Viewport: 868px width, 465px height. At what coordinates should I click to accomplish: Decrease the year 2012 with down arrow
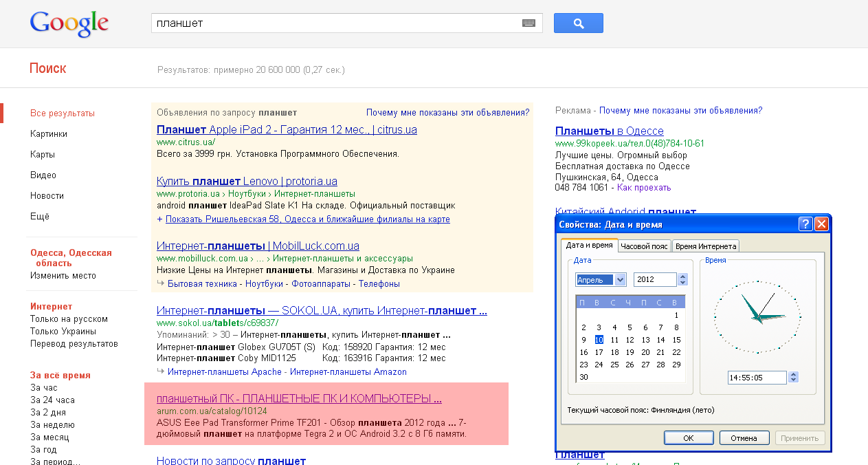[682, 283]
